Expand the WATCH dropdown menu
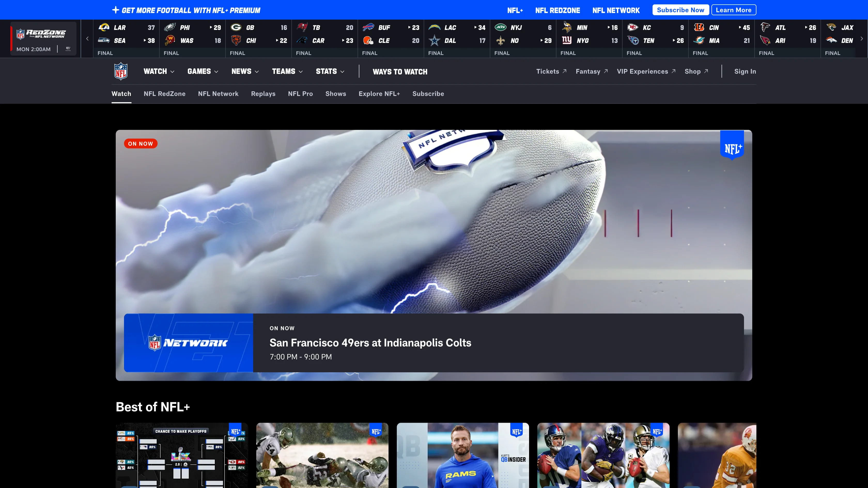 159,72
